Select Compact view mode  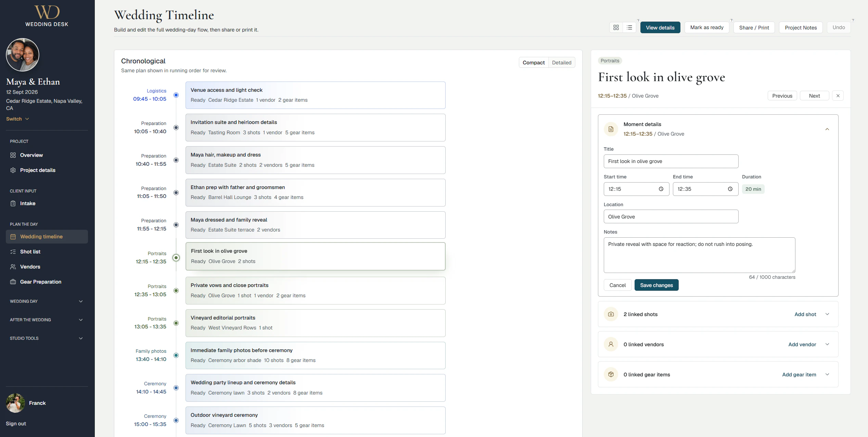coord(534,63)
